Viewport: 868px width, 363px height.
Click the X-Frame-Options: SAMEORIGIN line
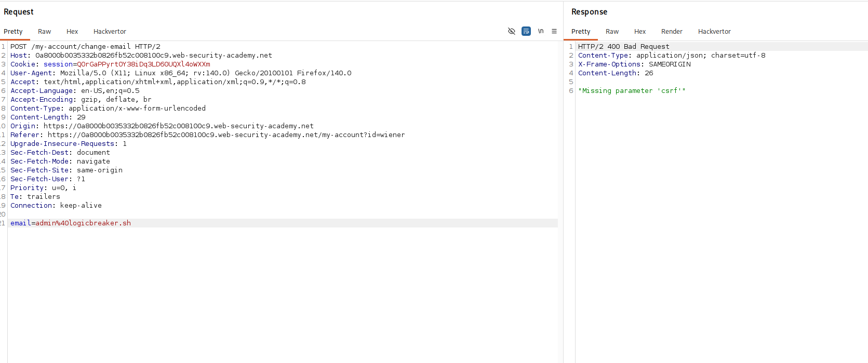pos(634,64)
